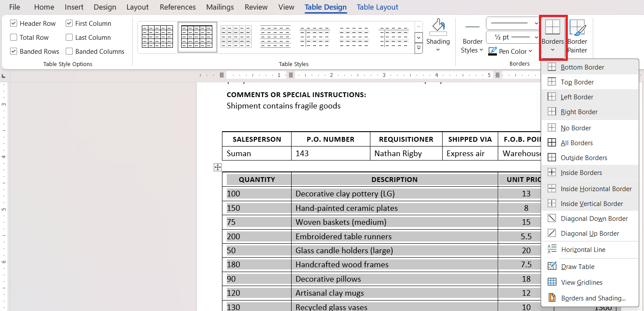Click the Shading paint bucket icon

438,27
